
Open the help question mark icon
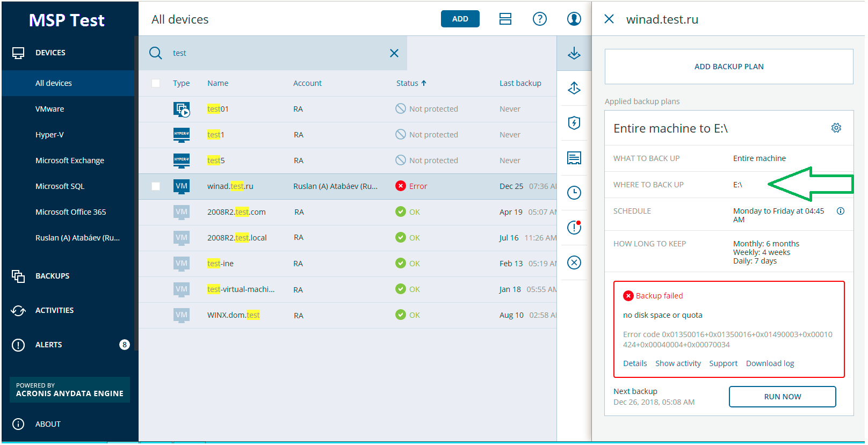pyautogui.click(x=539, y=19)
